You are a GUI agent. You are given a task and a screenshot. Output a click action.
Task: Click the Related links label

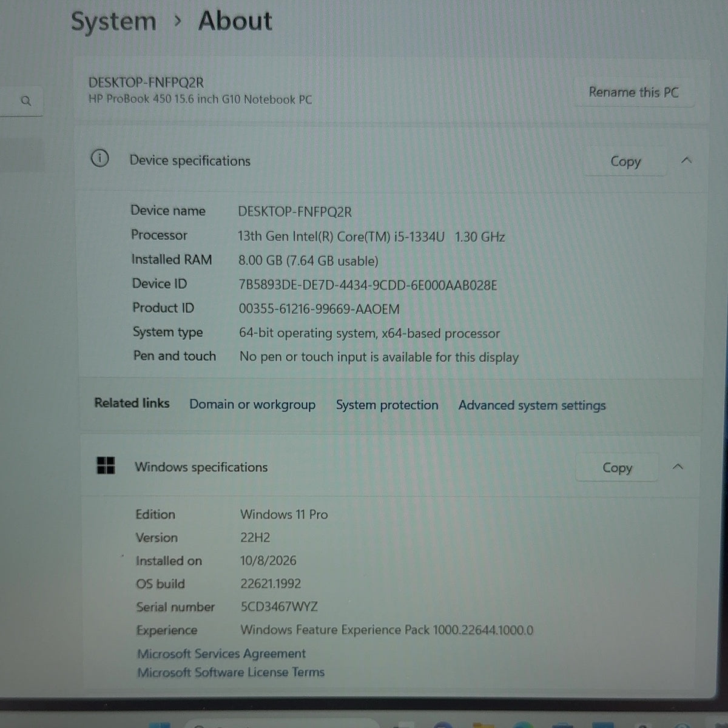[132, 403]
